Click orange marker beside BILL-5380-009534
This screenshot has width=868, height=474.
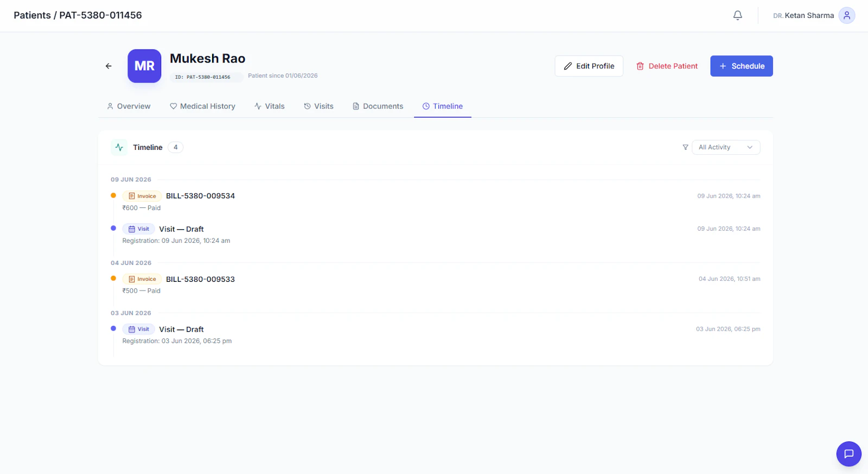[113, 195]
